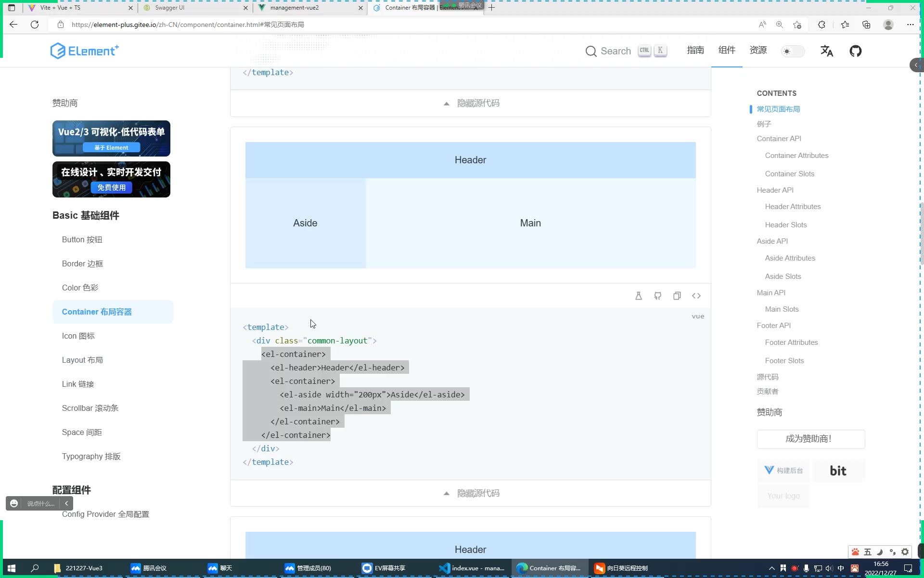The height and width of the screenshot is (578, 924).
Task: Expand source code with the <> icon
Action: 696,295
